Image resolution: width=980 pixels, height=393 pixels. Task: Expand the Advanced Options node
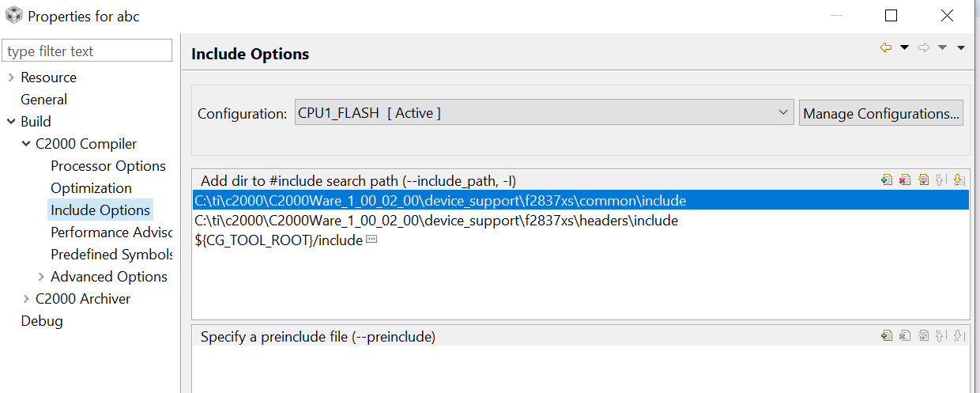[x=41, y=277]
